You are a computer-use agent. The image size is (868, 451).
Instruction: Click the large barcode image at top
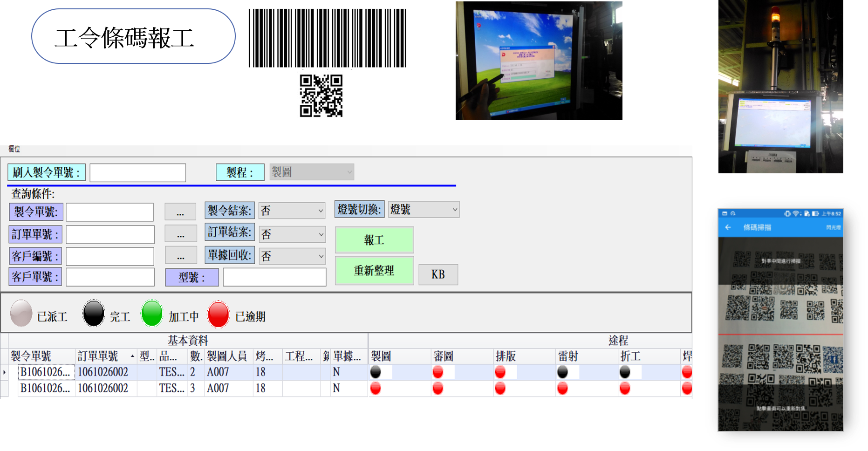pos(328,38)
